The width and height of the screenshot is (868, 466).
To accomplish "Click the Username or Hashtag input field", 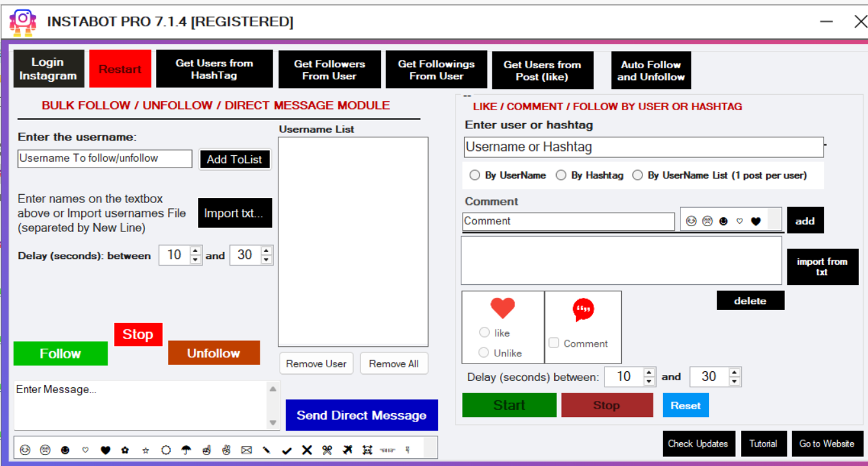I will 643,147.
